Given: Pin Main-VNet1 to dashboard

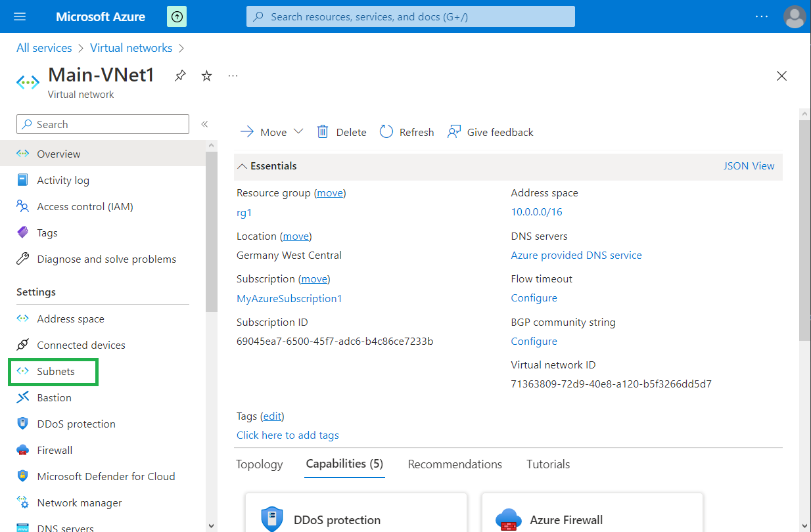Looking at the screenshot, I should pos(180,76).
